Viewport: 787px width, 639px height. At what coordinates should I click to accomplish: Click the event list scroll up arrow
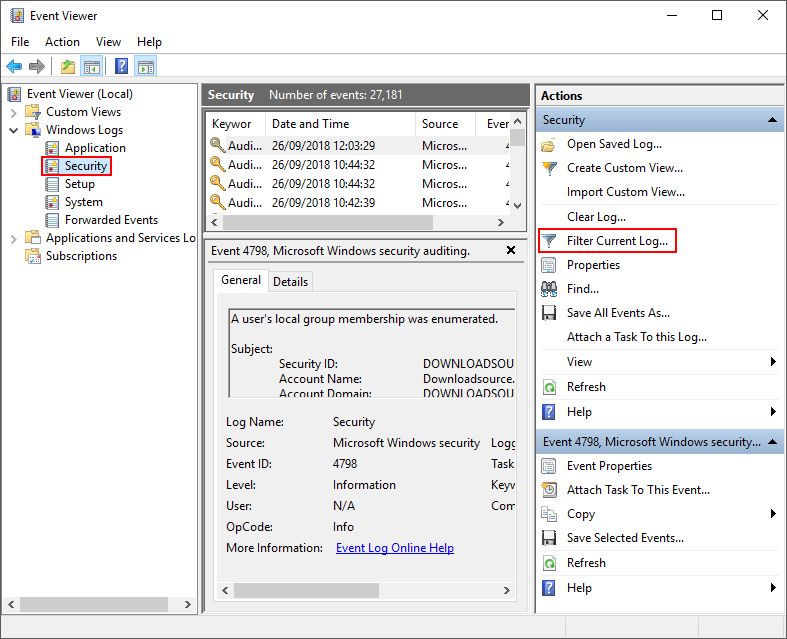(x=518, y=121)
